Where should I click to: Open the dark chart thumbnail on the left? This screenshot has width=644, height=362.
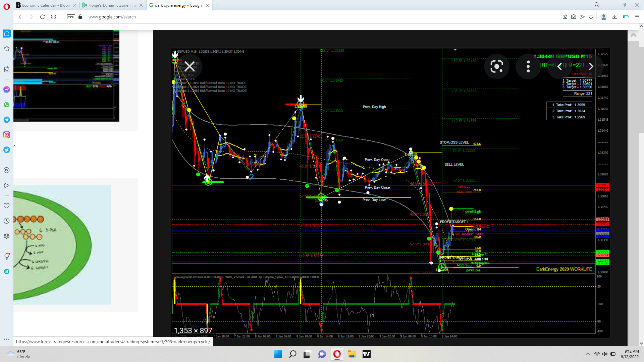click(66, 75)
